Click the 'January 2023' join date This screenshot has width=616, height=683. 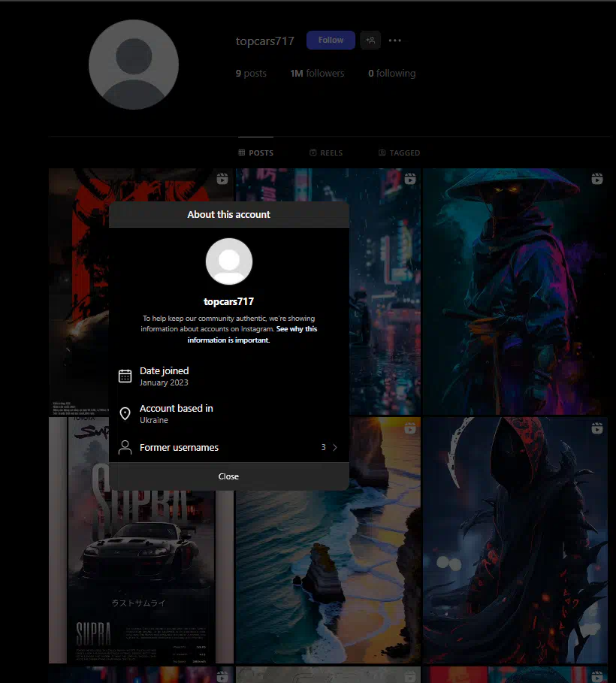(x=164, y=382)
